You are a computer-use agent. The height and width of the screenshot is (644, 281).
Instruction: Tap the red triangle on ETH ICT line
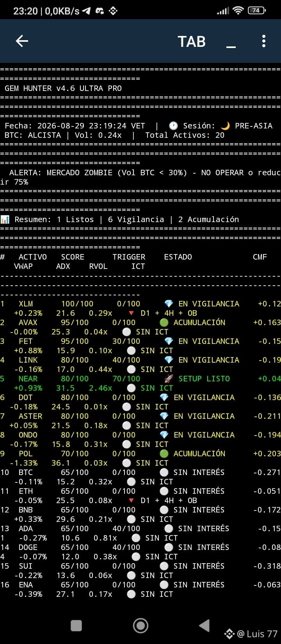coord(131,500)
